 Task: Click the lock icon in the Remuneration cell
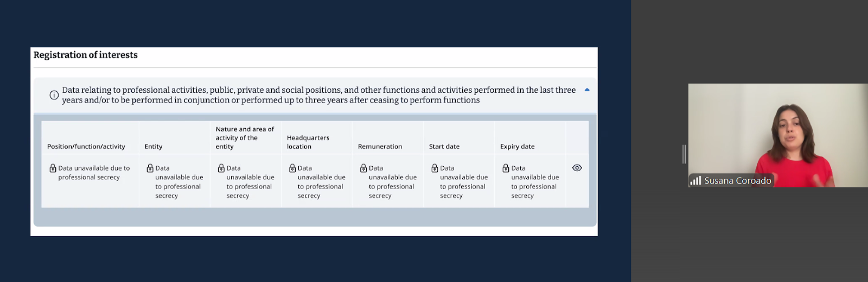click(x=363, y=168)
